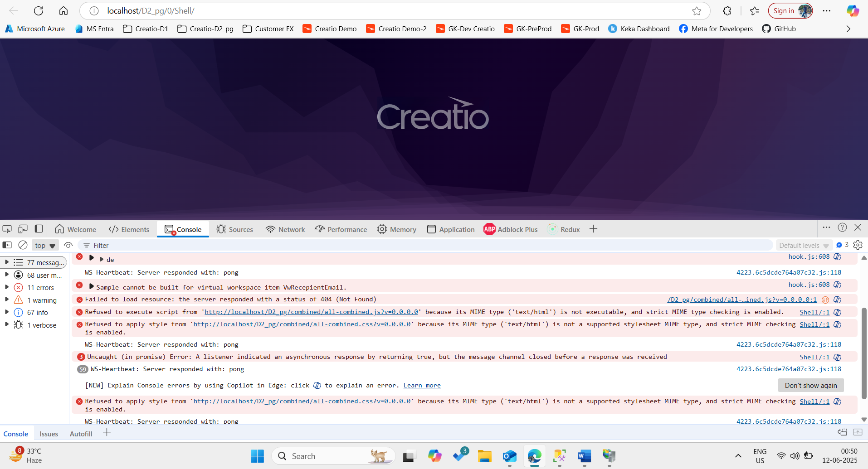Expand the 'Sample cannot be built' error
Screen dimensions: 868x469
pyautogui.click(x=92, y=286)
